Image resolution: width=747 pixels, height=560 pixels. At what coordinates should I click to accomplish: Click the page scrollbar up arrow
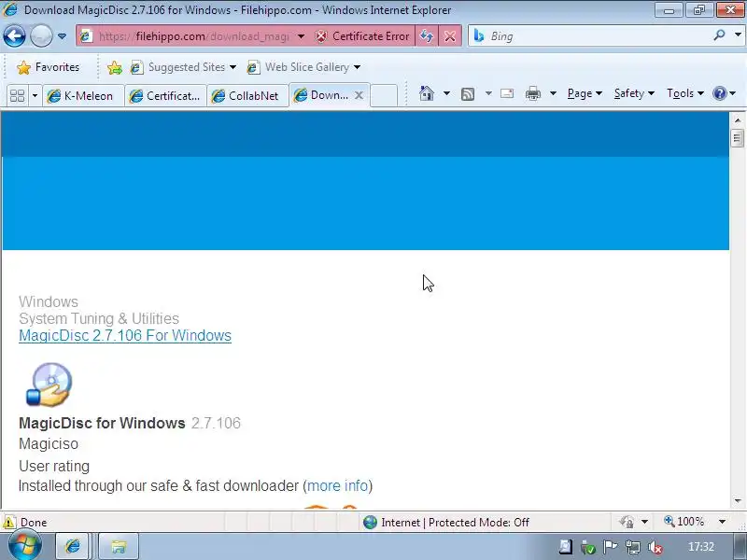click(x=737, y=120)
